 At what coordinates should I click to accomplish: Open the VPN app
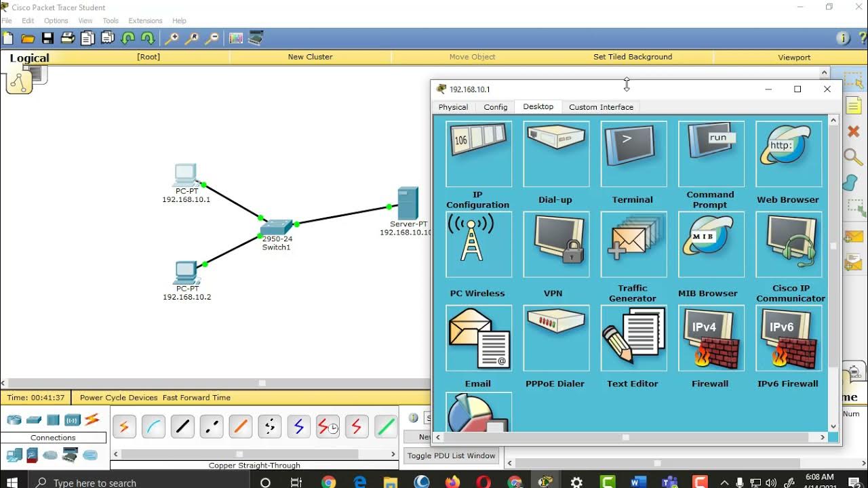(x=556, y=245)
